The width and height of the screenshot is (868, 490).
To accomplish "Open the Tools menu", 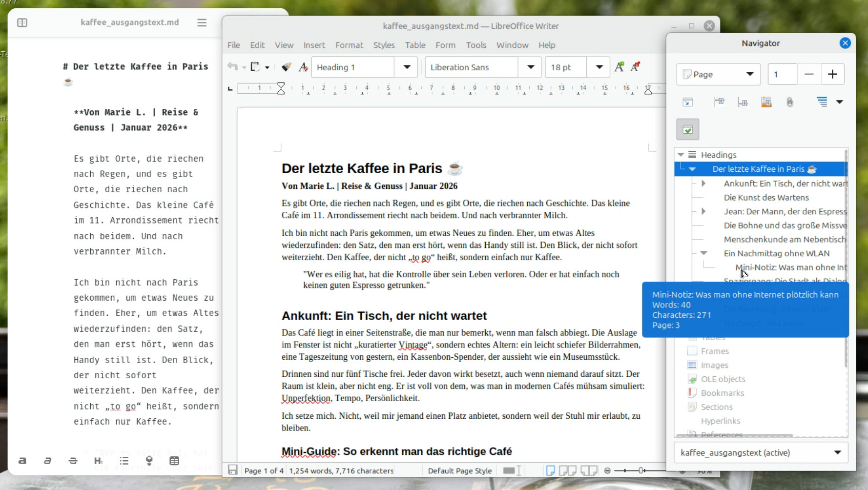I will 475,45.
